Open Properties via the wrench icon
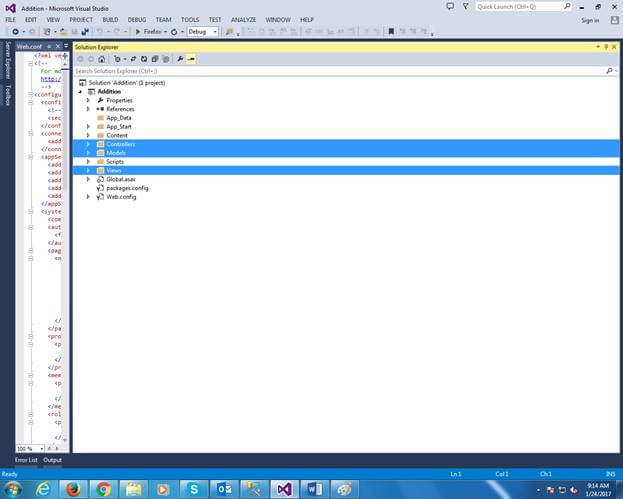Image resolution: width=623 pixels, height=499 pixels. click(180, 59)
